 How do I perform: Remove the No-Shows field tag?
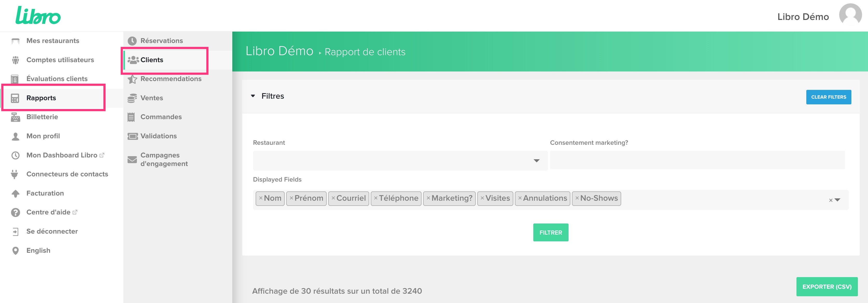[x=577, y=198]
